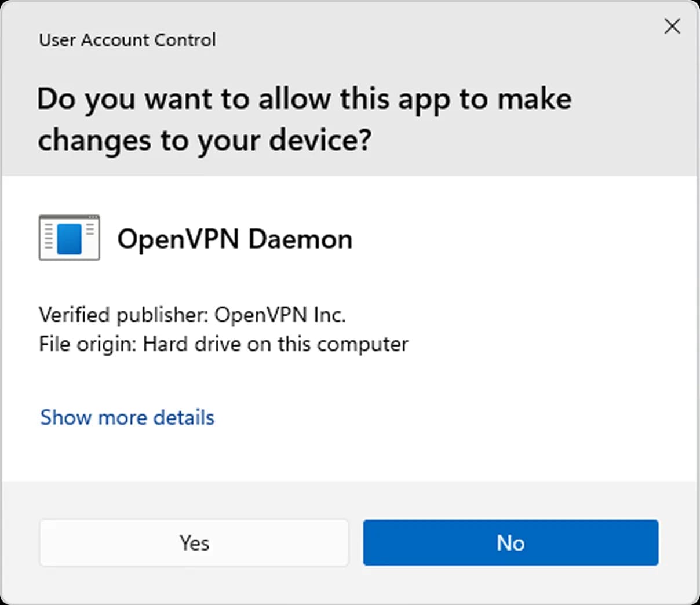Choose No to deny the app
Image resolution: width=700 pixels, height=605 pixels.
point(511,542)
